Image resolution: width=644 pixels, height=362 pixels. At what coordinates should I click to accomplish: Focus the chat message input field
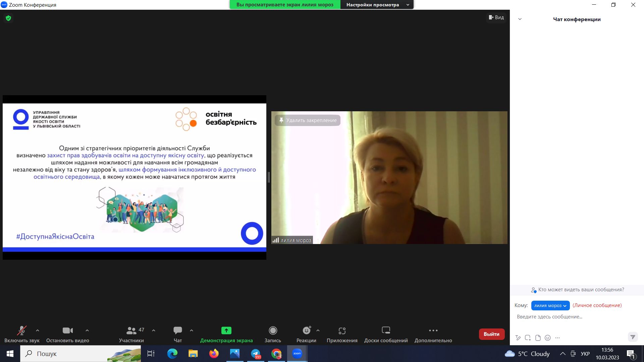577,317
